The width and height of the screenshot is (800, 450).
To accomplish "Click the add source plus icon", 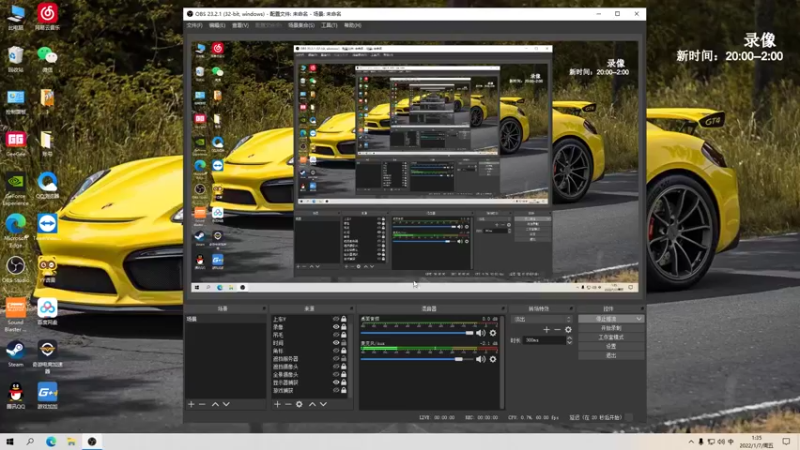I will pyautogui.click(x=275, y=404).
